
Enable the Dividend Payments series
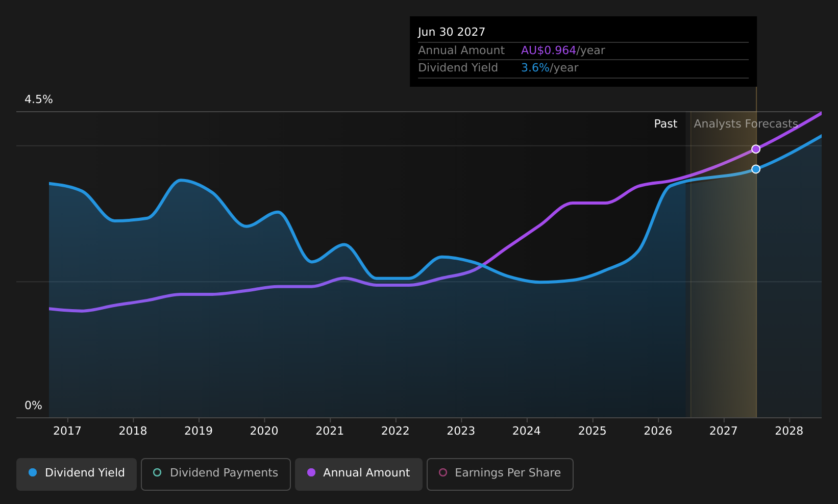point(216,474)
